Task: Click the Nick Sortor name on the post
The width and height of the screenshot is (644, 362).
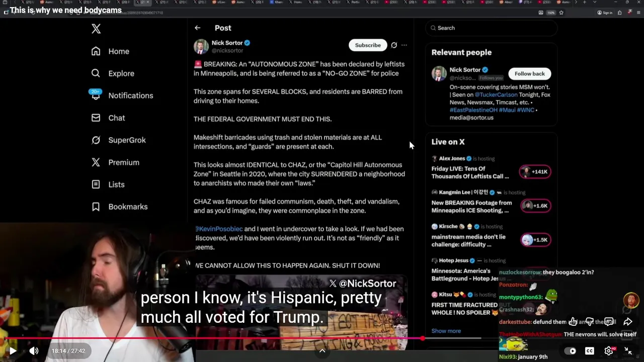Action: (x=227, y=43)
